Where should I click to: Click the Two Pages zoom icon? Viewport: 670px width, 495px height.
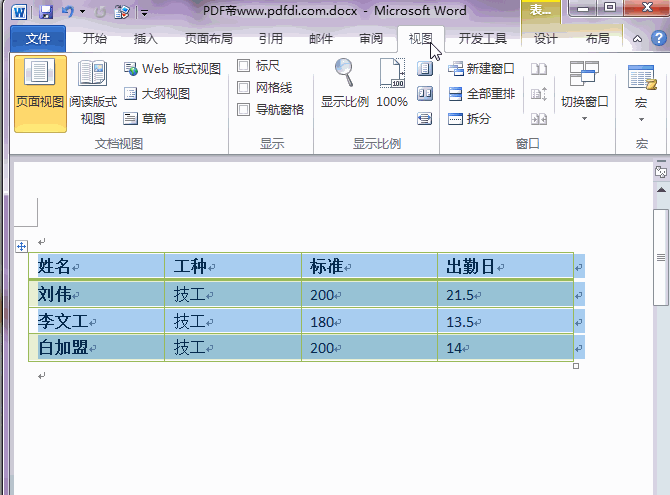click(425, 94)
